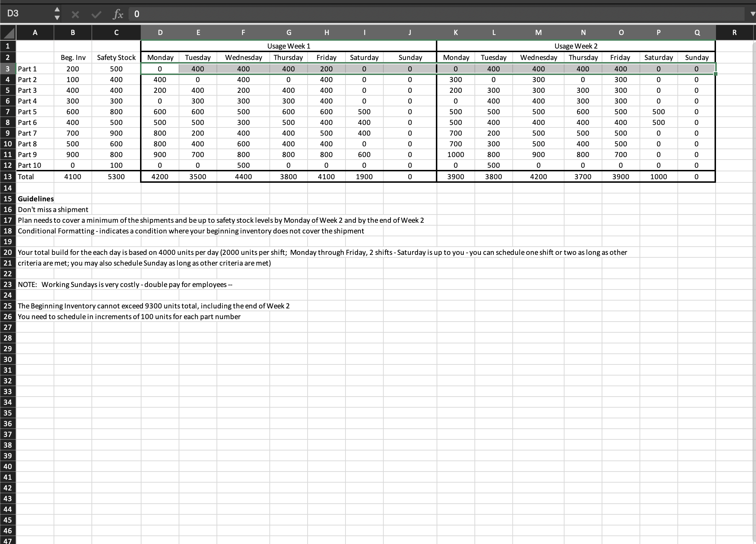
Task: Cancel the cell entry with the X icon
Action: [x=75, y=14]
